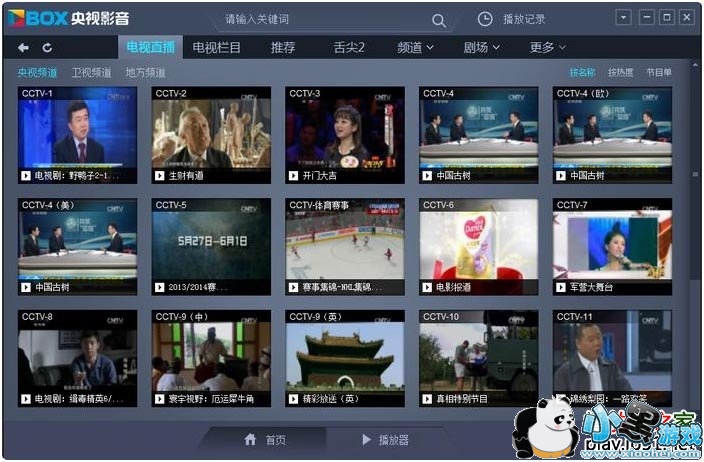The image size is (704, 462).
Task: Open CCTV-7 channel thumbnail
Action: (612, 247)
